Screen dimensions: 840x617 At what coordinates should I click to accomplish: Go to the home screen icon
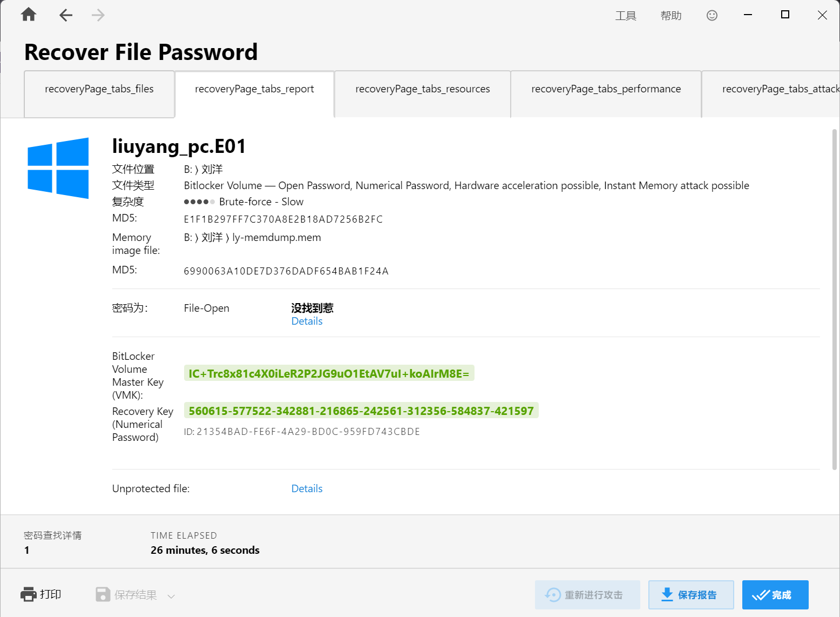coord(29,15)
